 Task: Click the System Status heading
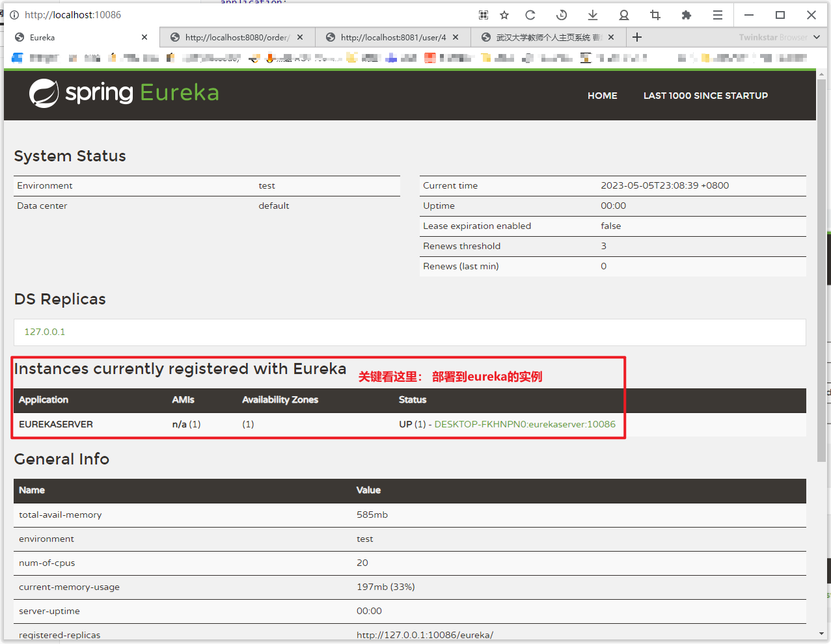click(70, 156)
